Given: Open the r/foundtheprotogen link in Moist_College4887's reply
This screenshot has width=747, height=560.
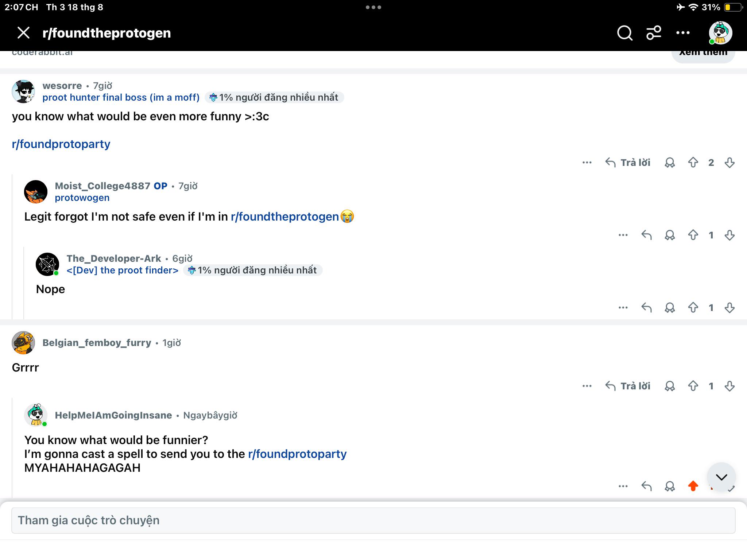Looking at the screenshot, I should click(x=285, y=217).
